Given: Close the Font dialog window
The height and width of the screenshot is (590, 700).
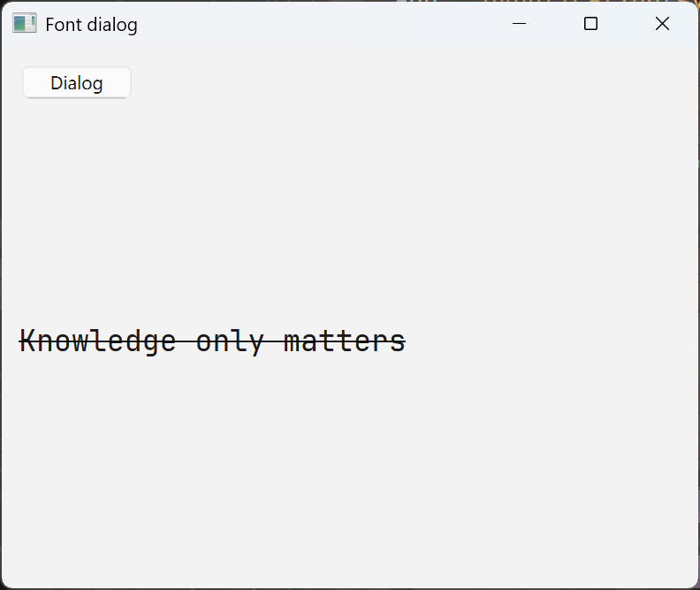Looking at the screenshot, I should pyautogui.click(x=662, y=24).
